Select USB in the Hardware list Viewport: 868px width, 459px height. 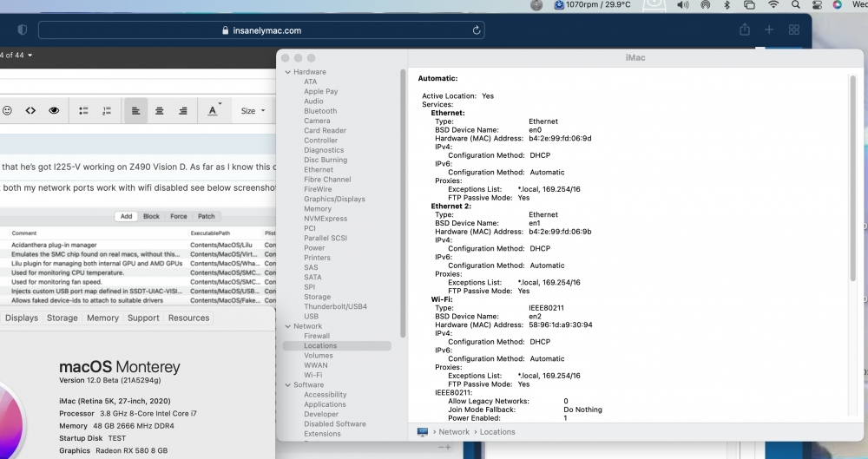click(x=311, y=316)
